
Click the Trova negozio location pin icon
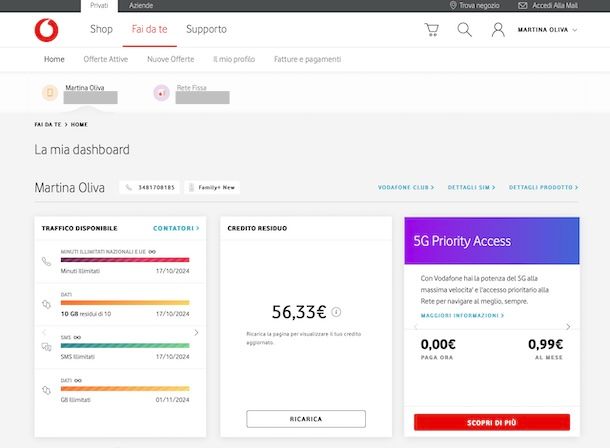[453, 5]
